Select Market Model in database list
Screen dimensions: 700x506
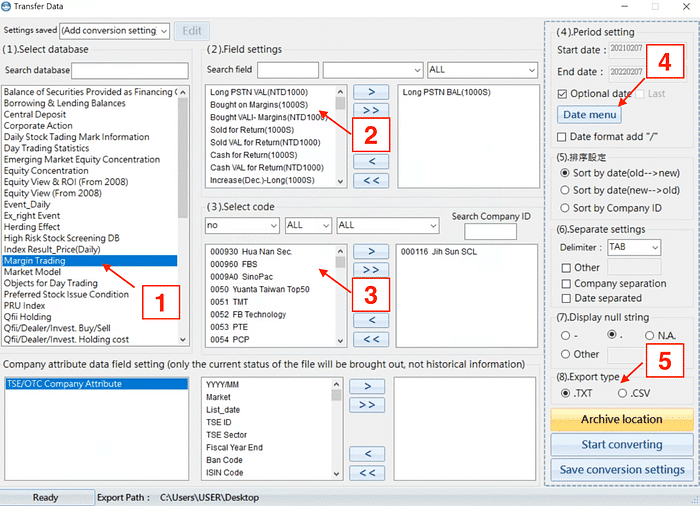tap(32, 272)
